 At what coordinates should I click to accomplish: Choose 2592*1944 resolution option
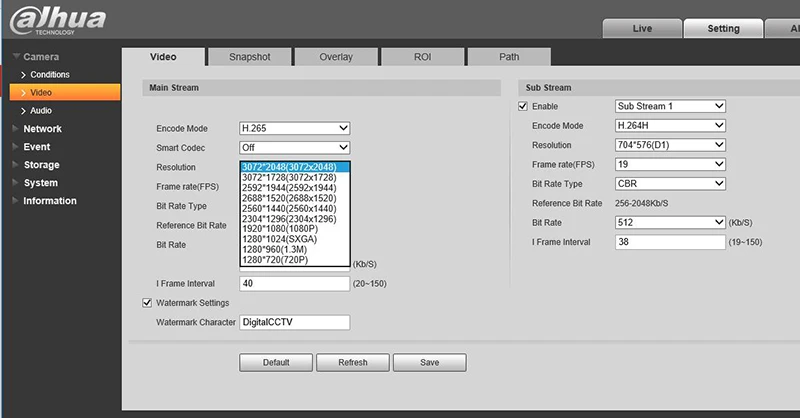click(295, 188)
